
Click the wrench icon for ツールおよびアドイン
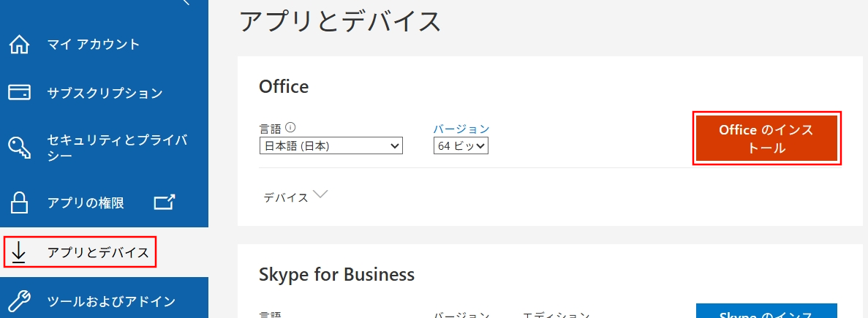tap(19, 300)
